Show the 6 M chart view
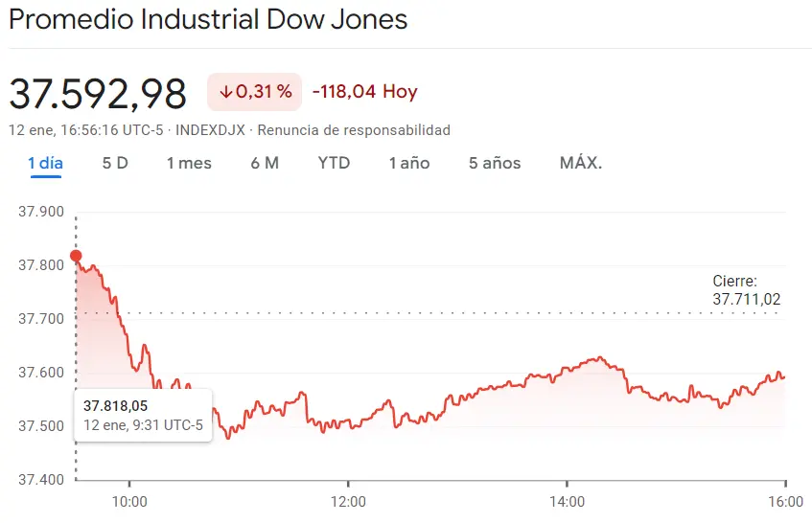The height and width of the screenshot is (523, 812). [x=265, y=163]
